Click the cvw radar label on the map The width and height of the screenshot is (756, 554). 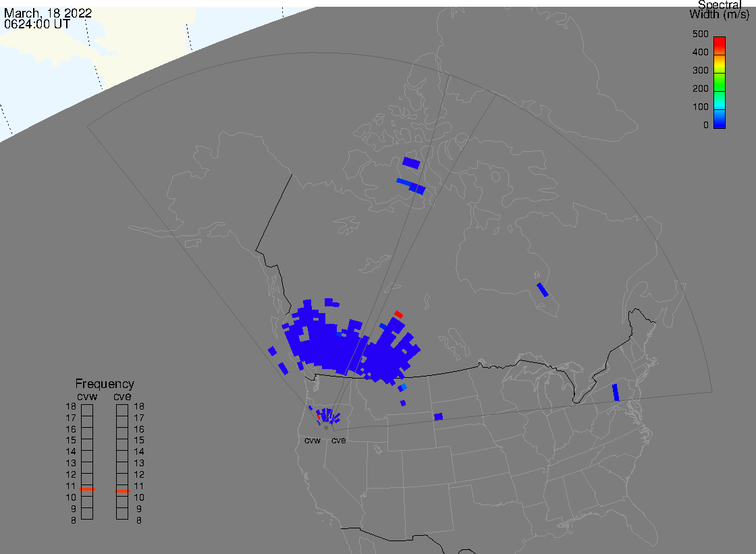[x=313, y=441]
